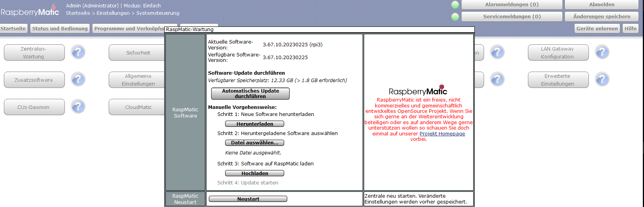
Task: Open Allgemeine Einstellungen button
Action: (x=137, y=80)
